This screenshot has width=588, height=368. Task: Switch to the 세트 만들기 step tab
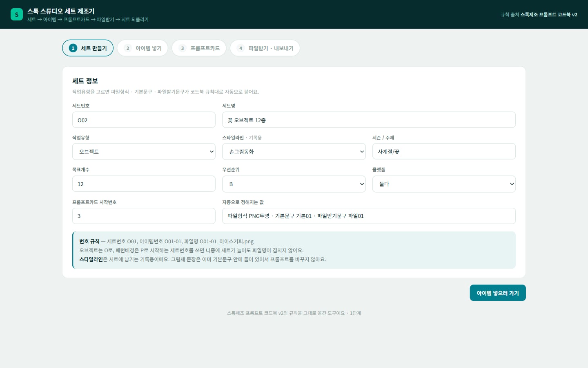pyautogui.click(x=88, y=48)
